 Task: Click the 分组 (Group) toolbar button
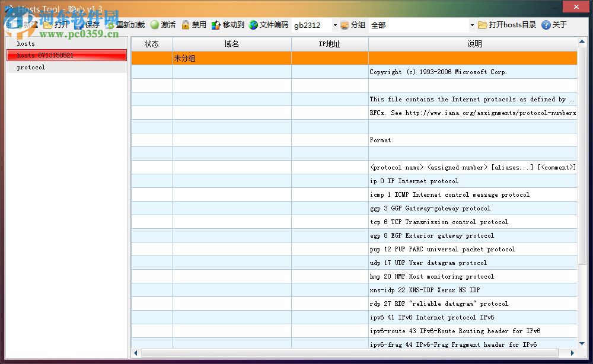pos(352,25)
